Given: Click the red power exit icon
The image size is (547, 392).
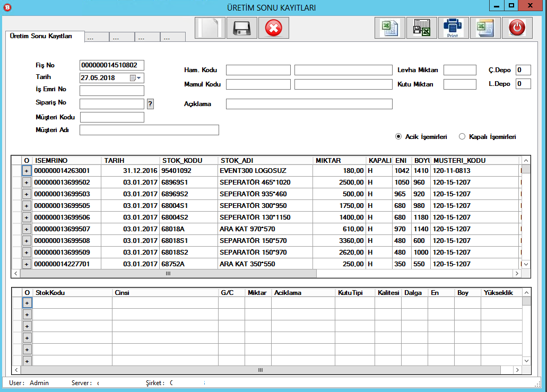Looking at the screenshot, I should (517, 28).
